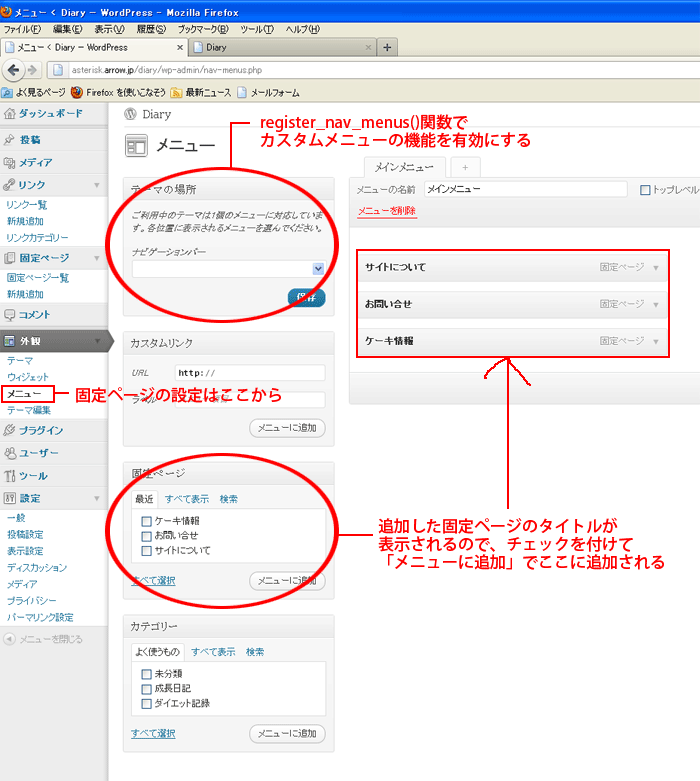
Task: Click the chain icon beside リンク
Action: tap(9, 185)
